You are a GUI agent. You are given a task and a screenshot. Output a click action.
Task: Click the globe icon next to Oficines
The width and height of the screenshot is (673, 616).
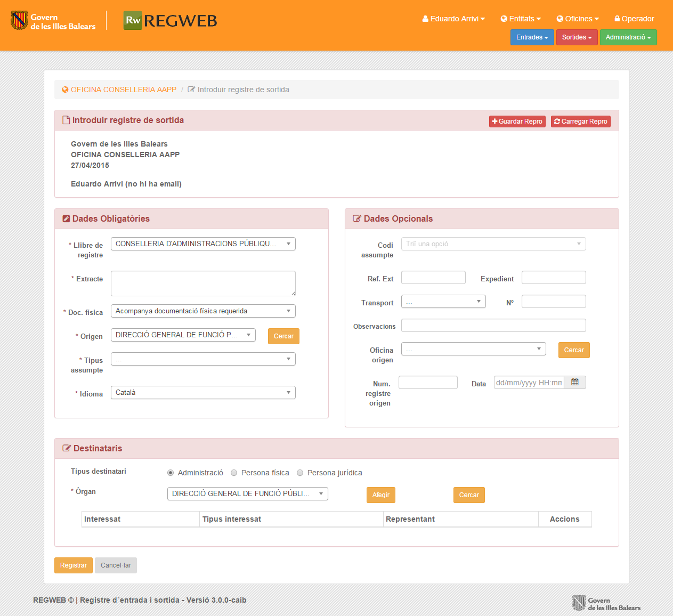[560, 19]
